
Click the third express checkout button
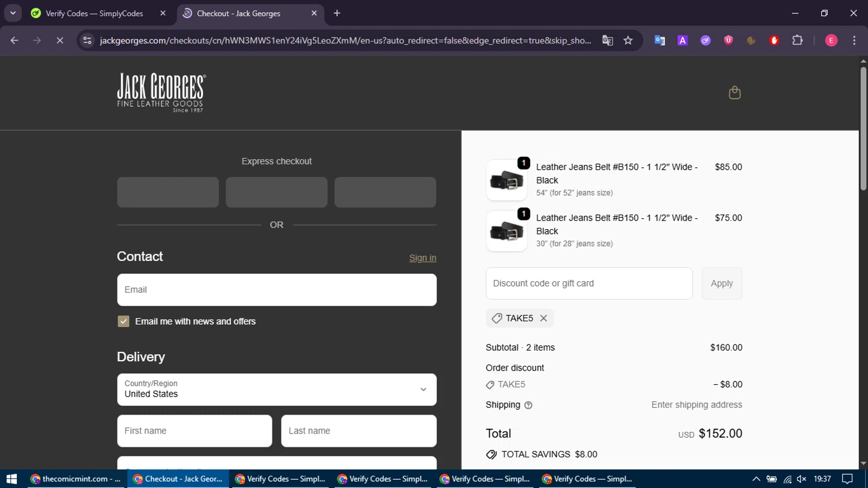(385, 192)
